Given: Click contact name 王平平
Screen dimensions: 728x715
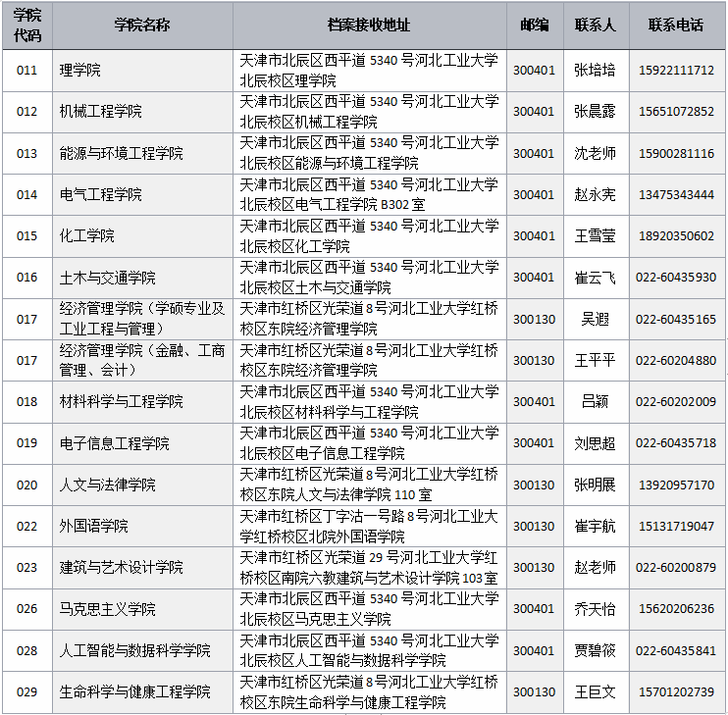Looking at the screenshot, I should click(x=596, y=360).
